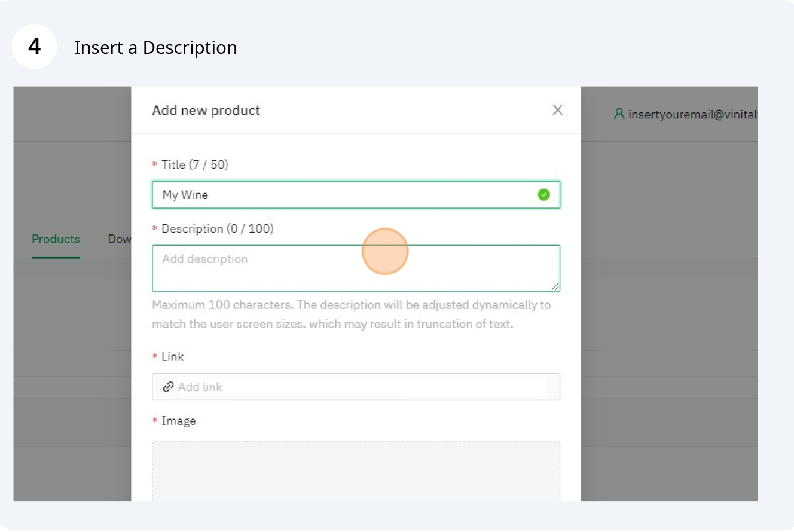Switch to the Products tab
This screenshot has height=532, width=794.
tap(56, 239)
